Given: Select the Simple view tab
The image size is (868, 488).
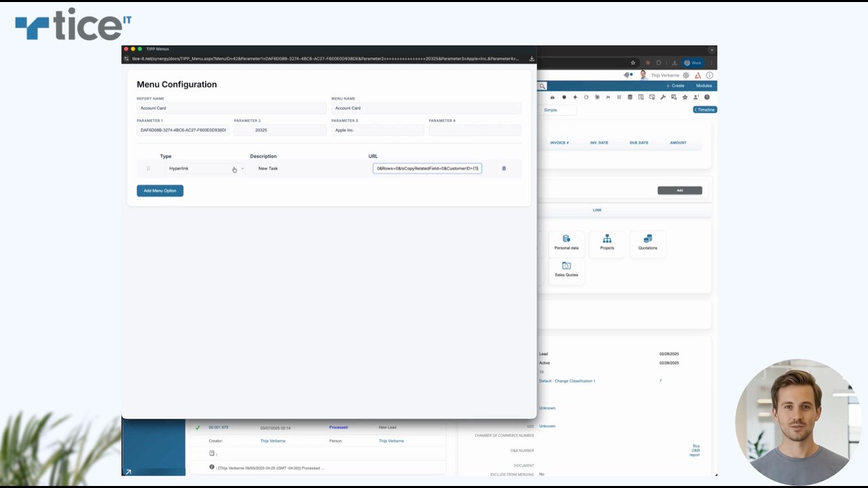Looking at the screenshot, I should (550, 110).
